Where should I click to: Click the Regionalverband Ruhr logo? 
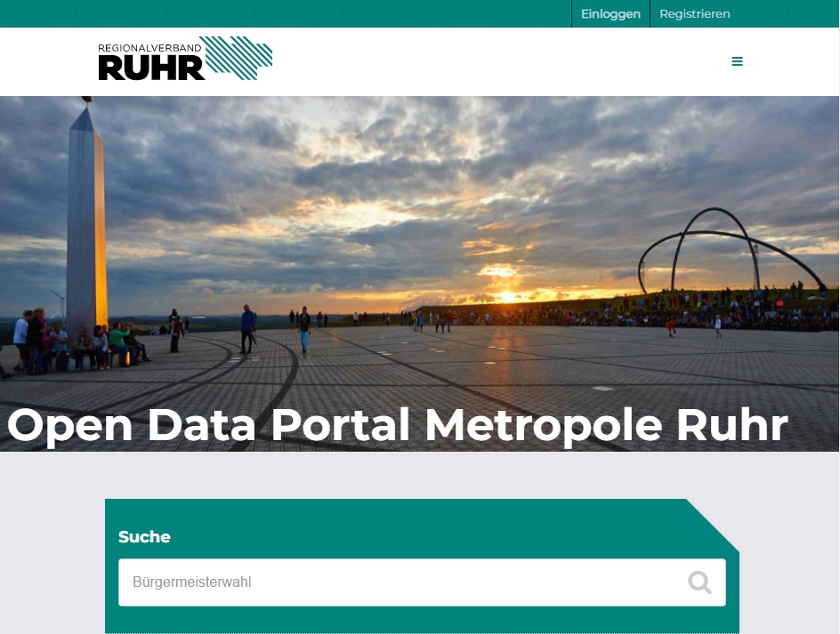(x=185, y=59)
